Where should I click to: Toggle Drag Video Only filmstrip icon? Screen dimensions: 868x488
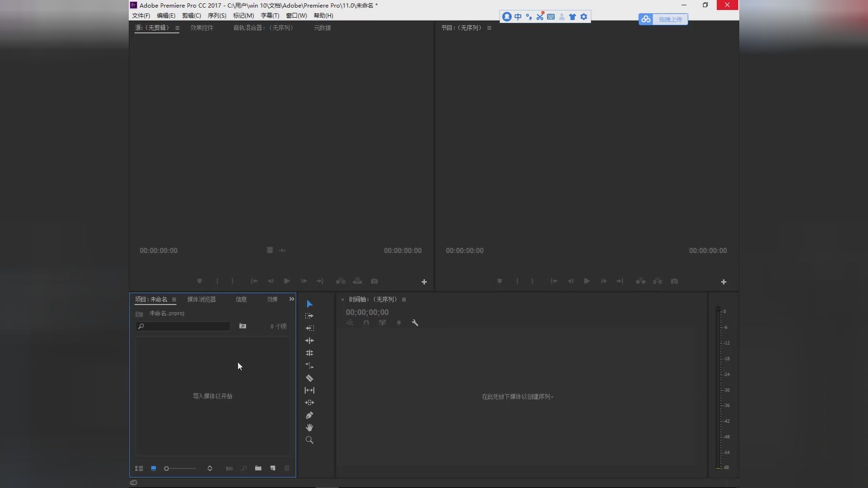click(x=270, y=250)
